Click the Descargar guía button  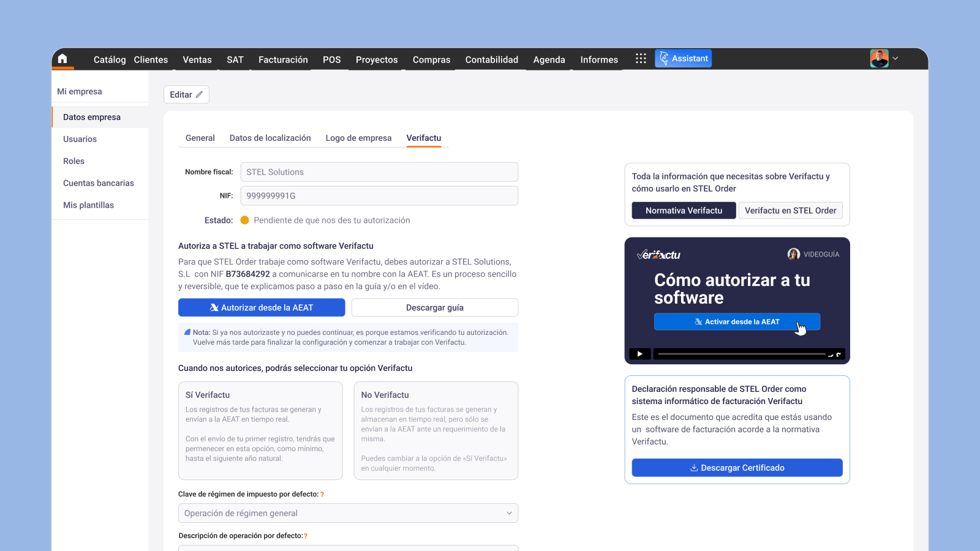pos(435,307)
